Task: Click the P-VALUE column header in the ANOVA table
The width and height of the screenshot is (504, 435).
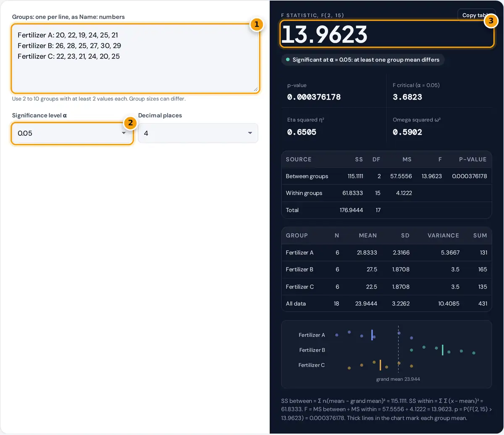Action: [473, 159]
